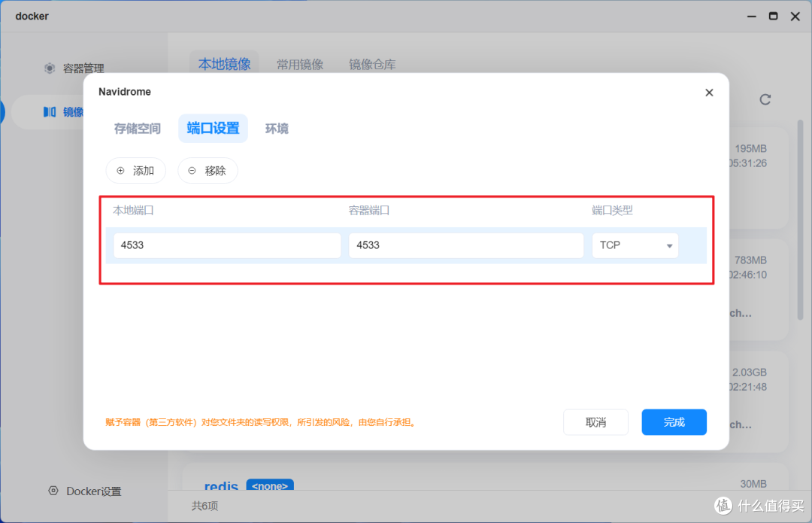Click the 镜像 sidebar icon
Viewport: 812px width, 523px height.
point(49,112)
